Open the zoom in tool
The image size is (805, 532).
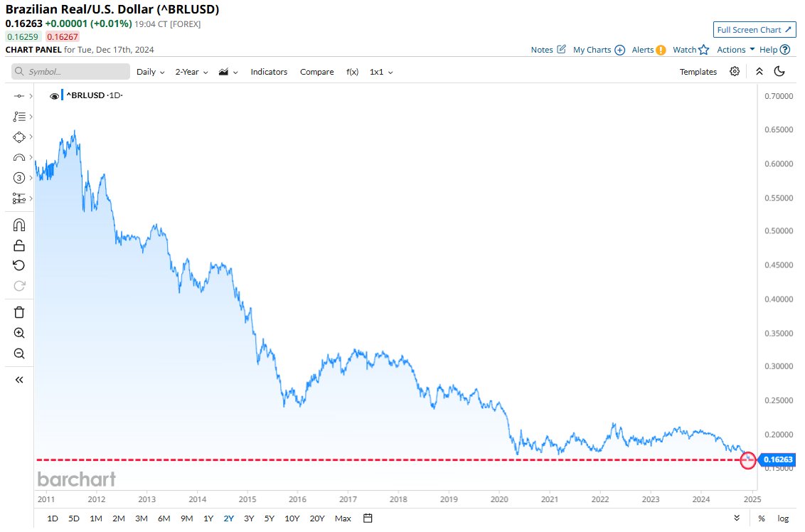point(19,332)
